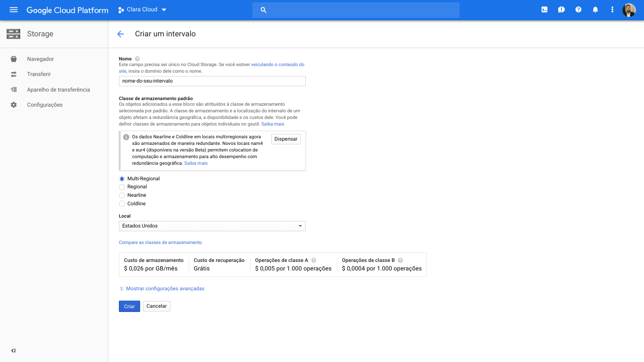Screen dimensions: 644x362
Task: Click the Grátis recovery cost value
Action: pyautogui.click(x=202, y=269)
